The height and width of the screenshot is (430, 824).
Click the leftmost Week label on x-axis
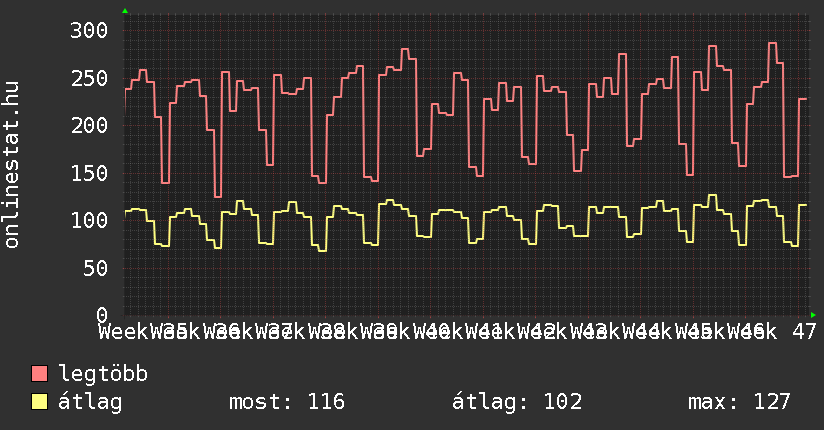tap(123, 331)
